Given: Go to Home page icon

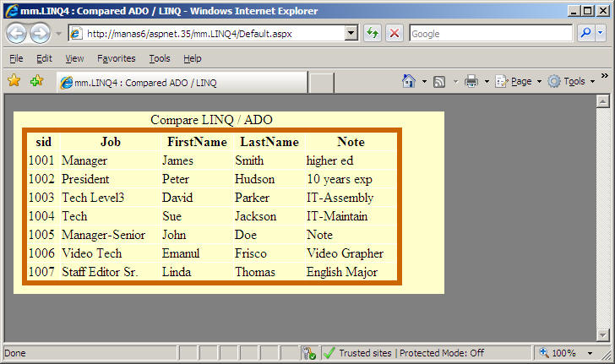Looking at the screenshot, I should pos(409,81).
